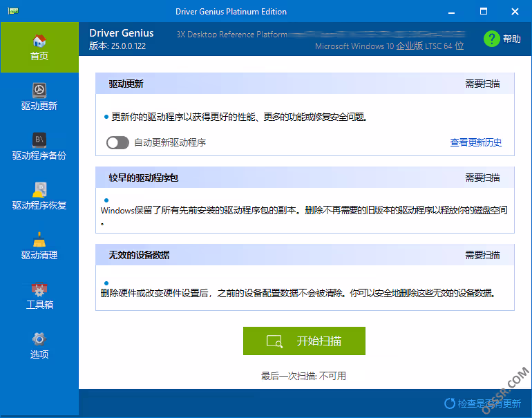The image size is (532, 418).
Task: Click the 自动更新驱动程序 label text
Action: 170,142
